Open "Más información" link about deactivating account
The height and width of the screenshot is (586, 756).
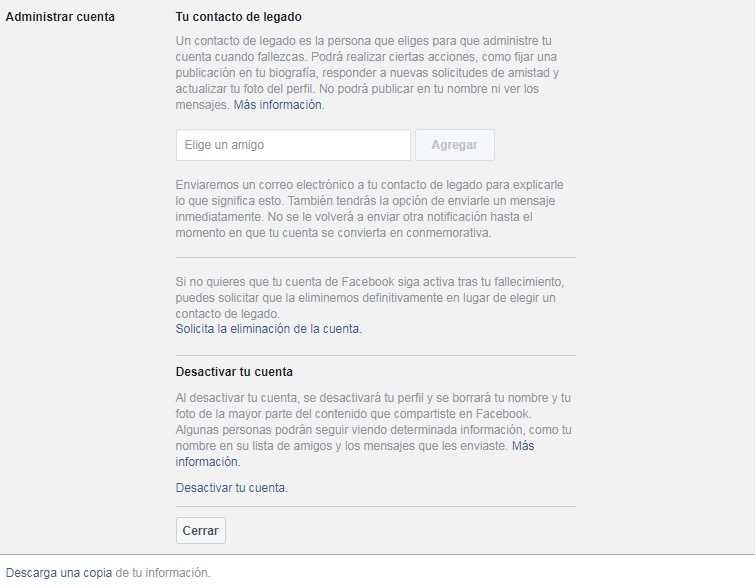click(x=523, y=446)
